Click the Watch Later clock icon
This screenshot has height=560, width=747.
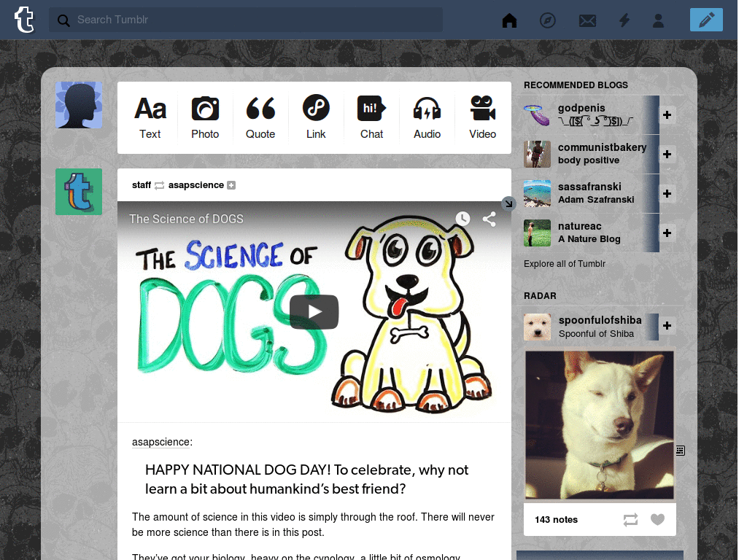click(462, 219)
